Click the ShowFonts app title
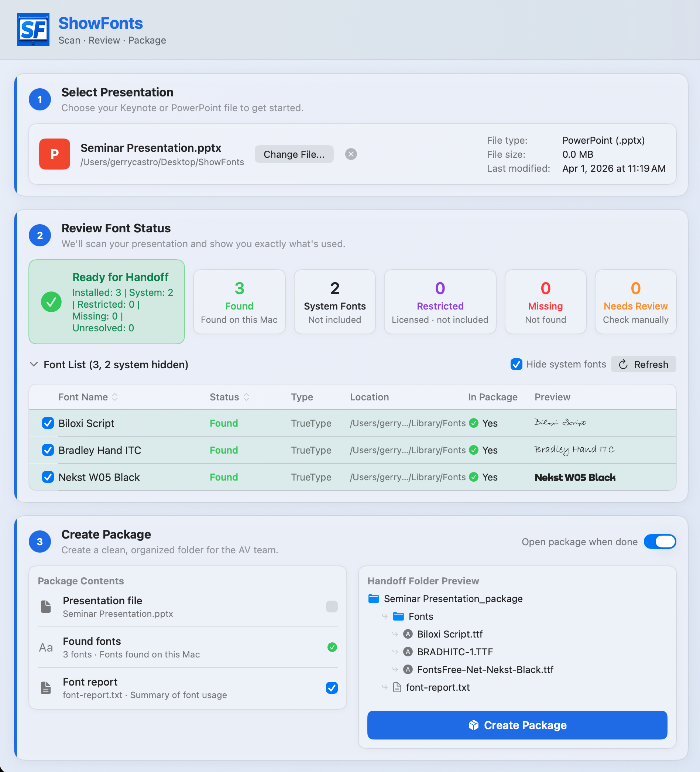Image resolution: width=700 pixels, height=772 pixels. pos(100,23)
